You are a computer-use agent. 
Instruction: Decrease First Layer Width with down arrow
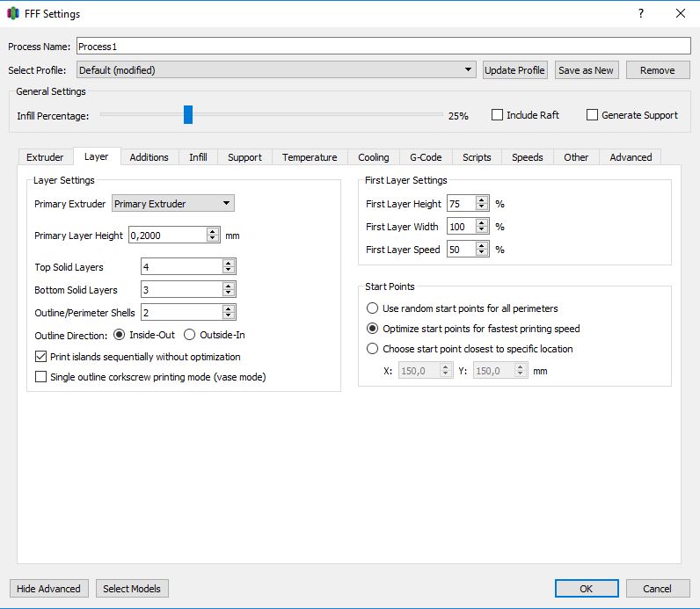pos(481,229)
